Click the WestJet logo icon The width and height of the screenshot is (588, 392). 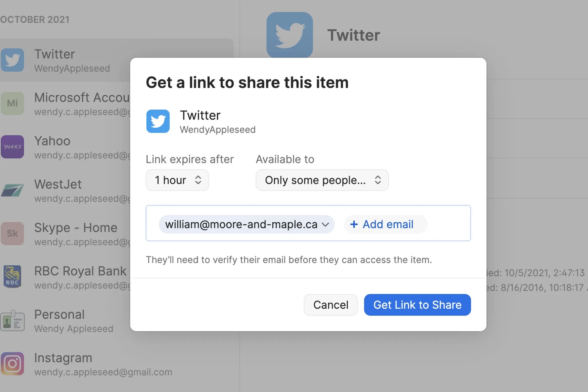point(12,190)
